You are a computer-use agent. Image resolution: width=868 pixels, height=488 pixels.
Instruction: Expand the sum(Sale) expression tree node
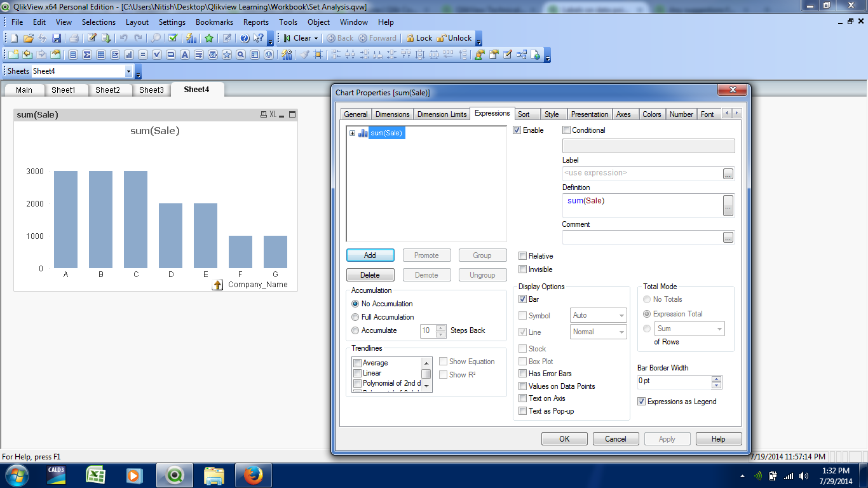pyautogui.click(x=351, y=133)
